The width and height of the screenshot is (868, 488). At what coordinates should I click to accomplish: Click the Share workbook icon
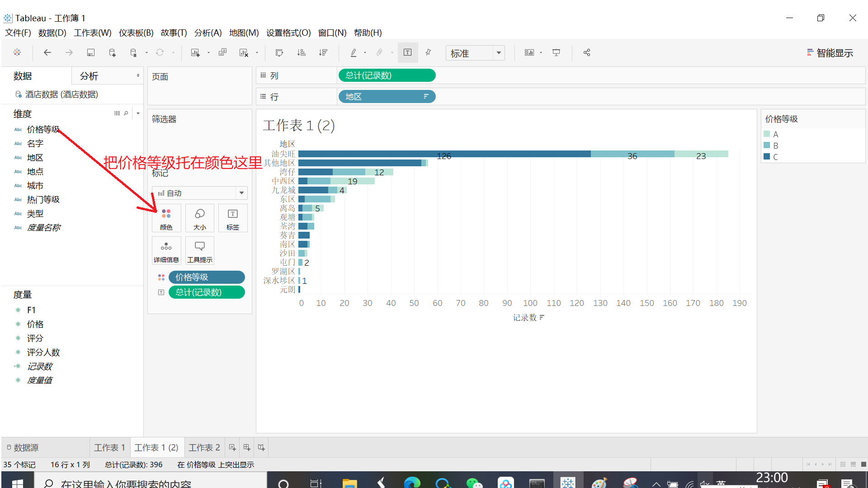(x=587, y=53)
